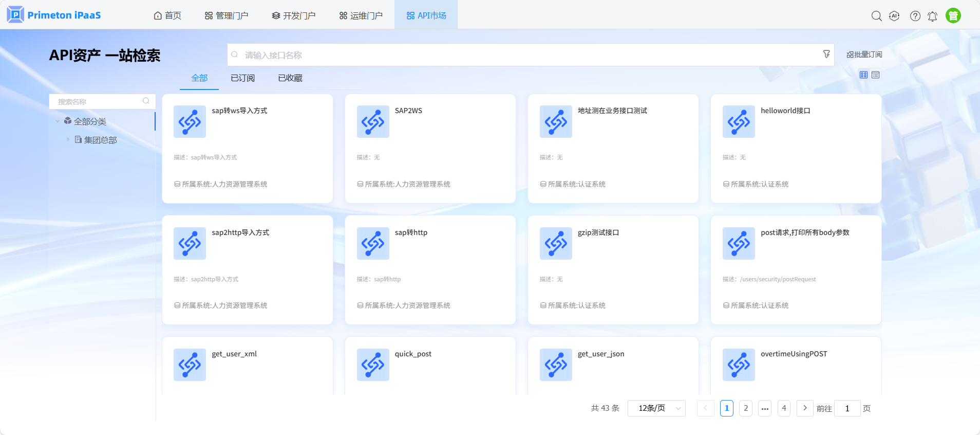Collapse the 全部分类 tree node
The height and width of the screenshot is (435, 980).
[x=58, y=122]
